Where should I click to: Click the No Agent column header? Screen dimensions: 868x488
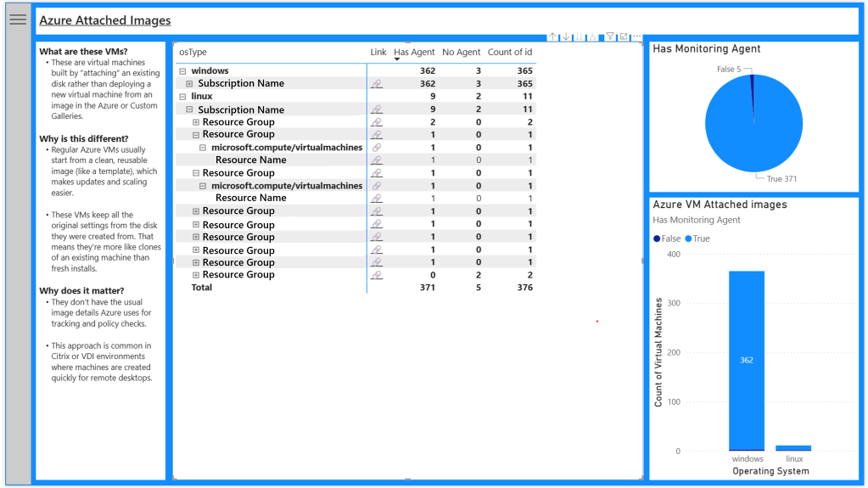pyautogui.click(x=461, y=53)
